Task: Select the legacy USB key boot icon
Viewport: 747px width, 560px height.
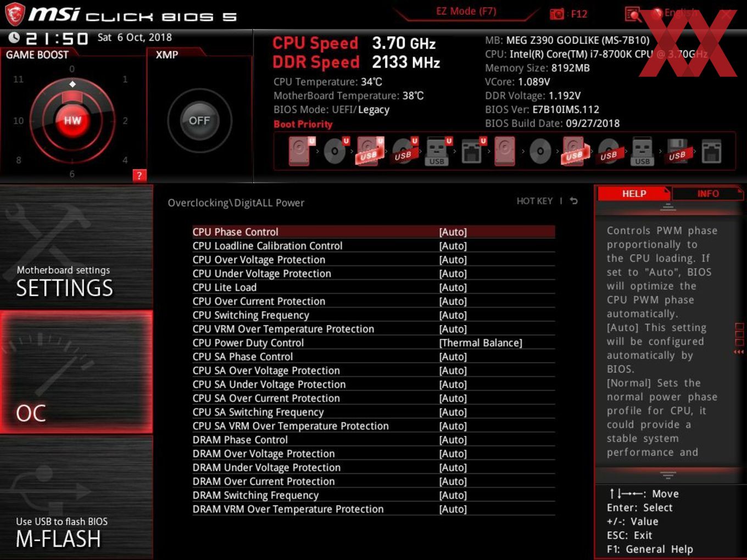Action: click(x=642, y=151)
